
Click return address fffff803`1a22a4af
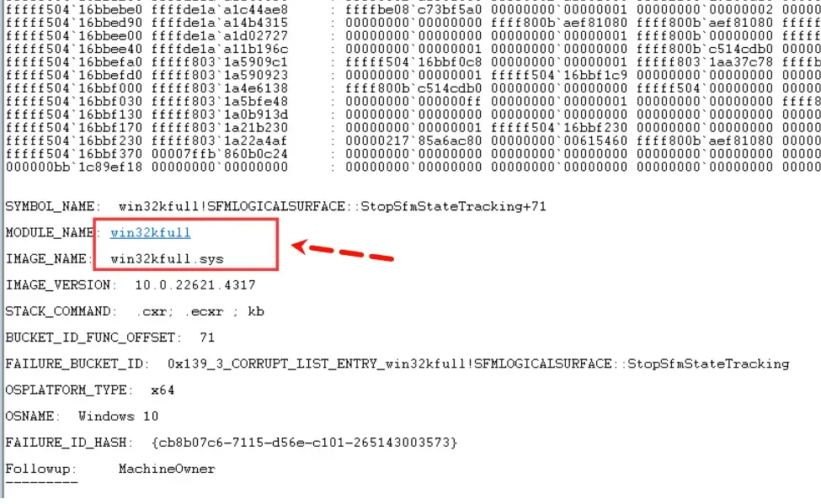click(220, 141)
